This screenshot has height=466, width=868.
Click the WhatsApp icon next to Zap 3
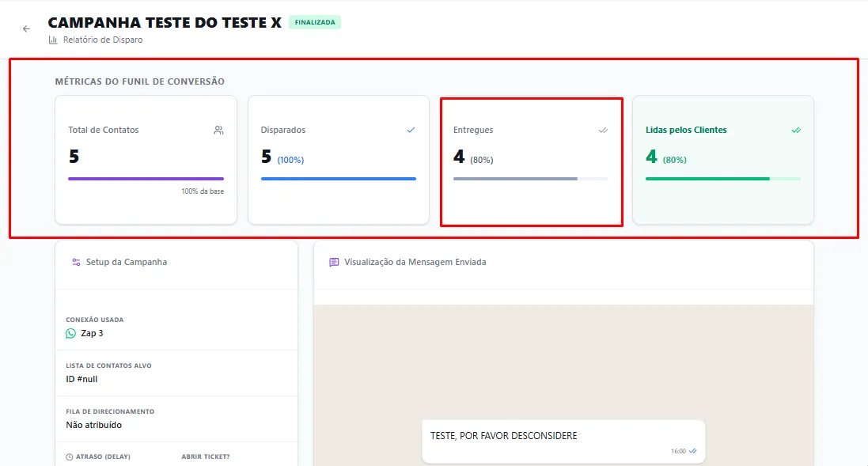[71, 333]
